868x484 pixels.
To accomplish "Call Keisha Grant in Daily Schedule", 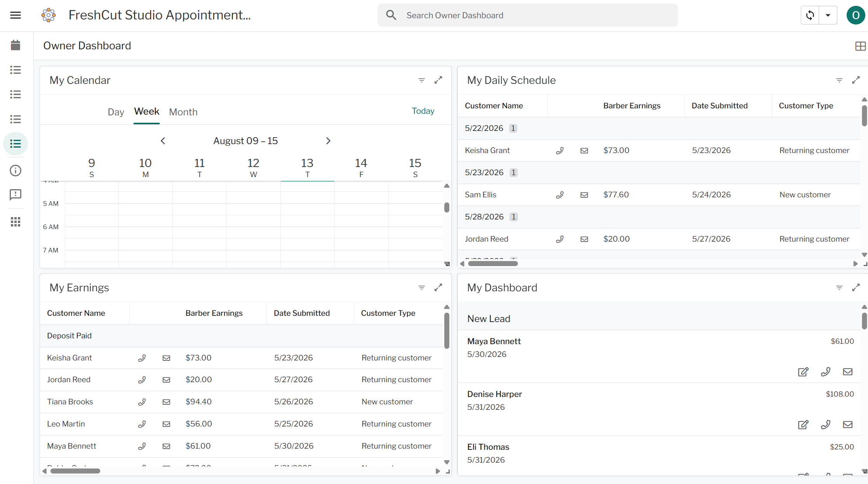I will tap(560, 151).
